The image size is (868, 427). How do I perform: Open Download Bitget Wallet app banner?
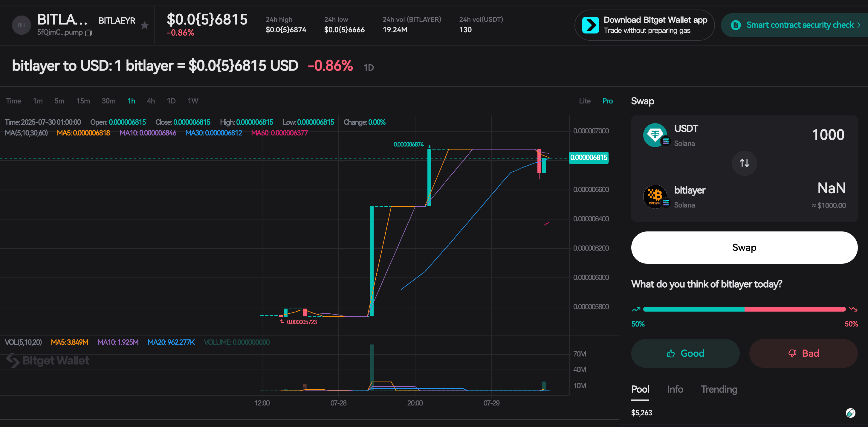click(644, 25)
